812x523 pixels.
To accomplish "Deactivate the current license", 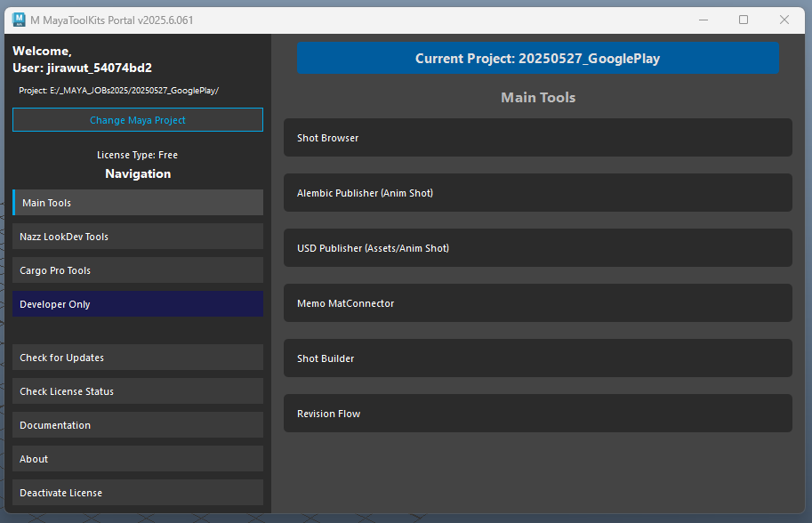I will tap(137, 492).
